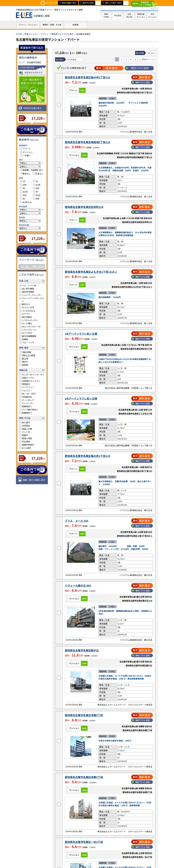Collapse the 交通・立地 section
This screenshot has height=868, width=174.
(x=32, y=281)
